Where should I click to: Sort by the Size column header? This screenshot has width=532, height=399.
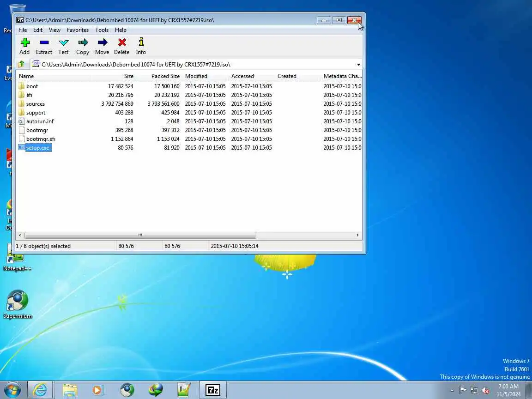point(113,76)
